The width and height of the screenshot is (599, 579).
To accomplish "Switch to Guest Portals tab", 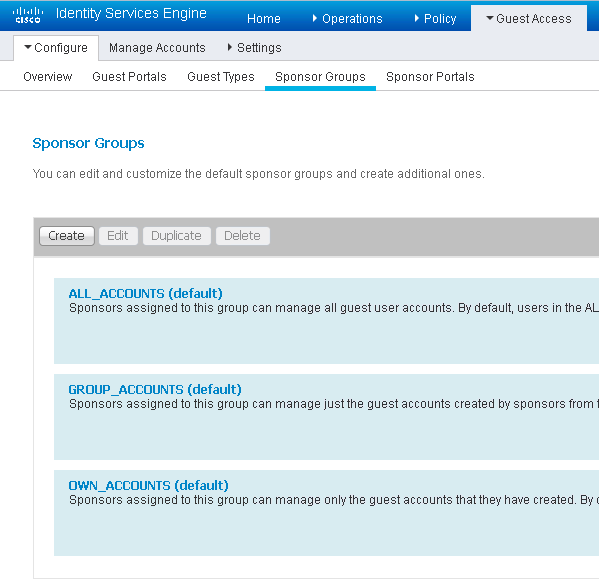I will [130, 77].
